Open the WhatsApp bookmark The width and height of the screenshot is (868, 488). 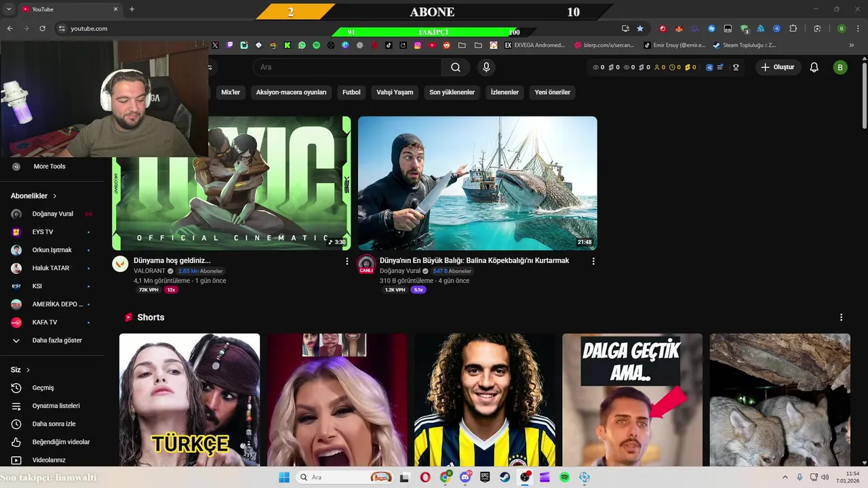(x=302, y=45)
